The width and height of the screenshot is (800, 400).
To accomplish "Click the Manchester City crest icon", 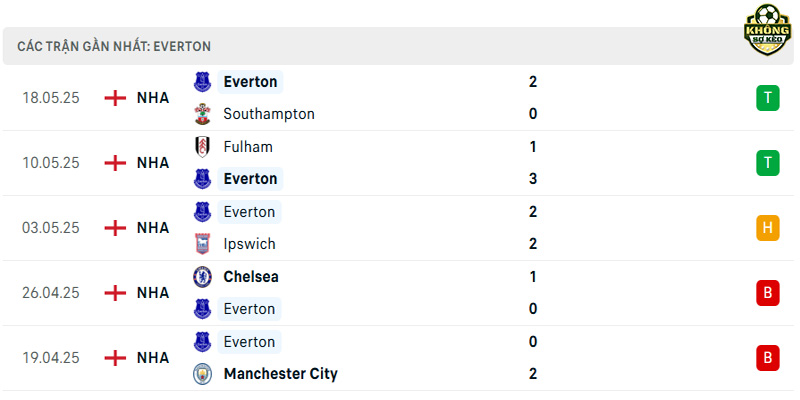I will tap(203, 374).
